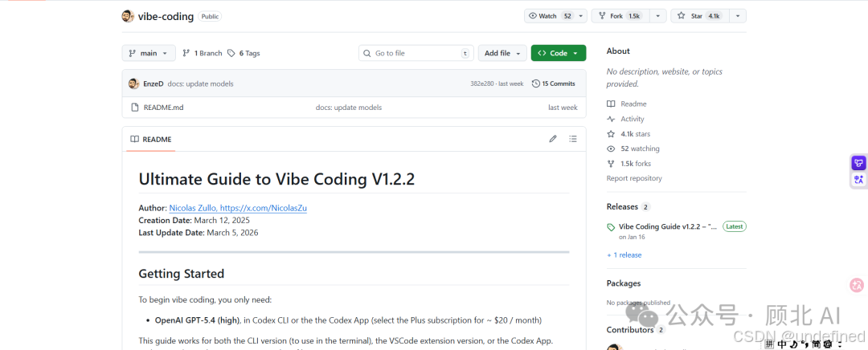The width and height of the screenshot is (868, 350).
Task: Click Report repository
Action: (x=634, y=178)
